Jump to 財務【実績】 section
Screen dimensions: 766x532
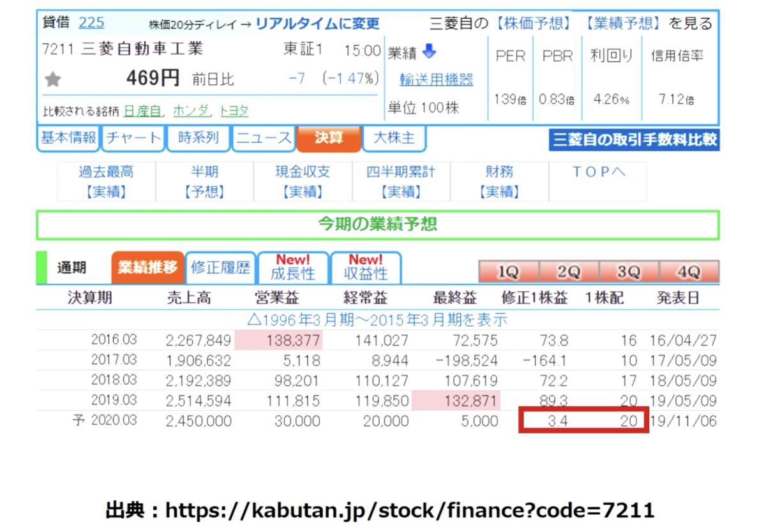pos(500,182)
